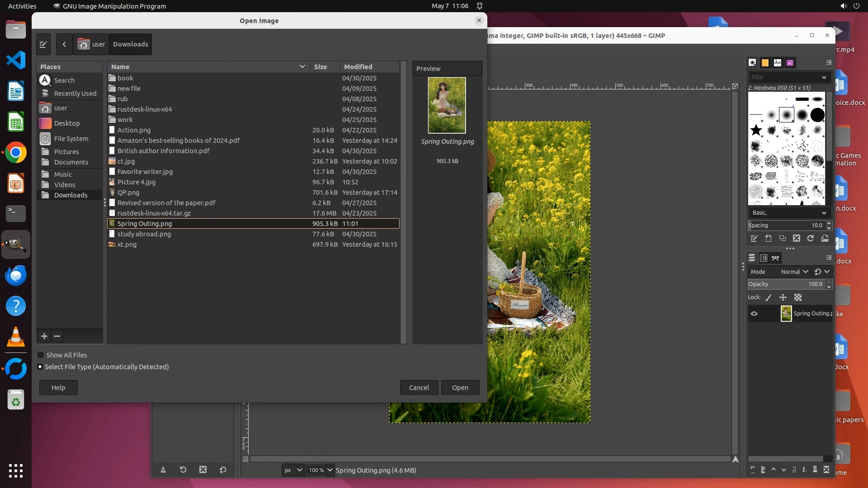Toggle lock position and size for layer
Screen dimensions: 868x488
(x=783, y=297)
